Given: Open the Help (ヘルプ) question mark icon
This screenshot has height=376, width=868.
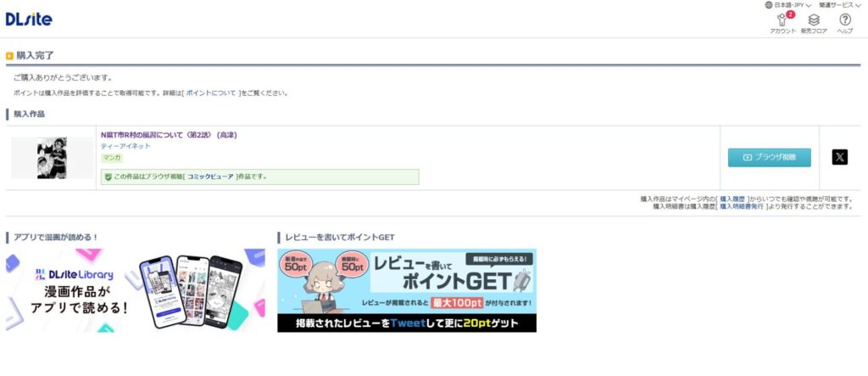Looking at the screenshot, I should (x=845, y=24).
